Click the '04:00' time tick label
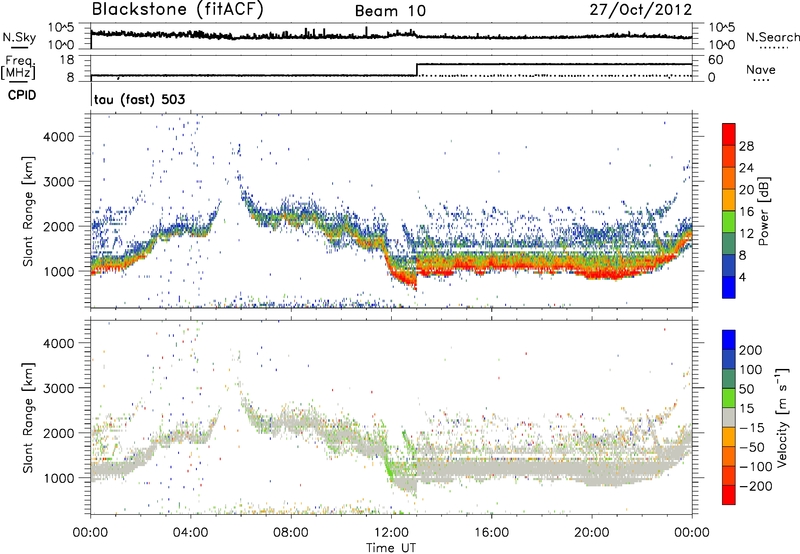800x554 pixels. pos(190,533)
